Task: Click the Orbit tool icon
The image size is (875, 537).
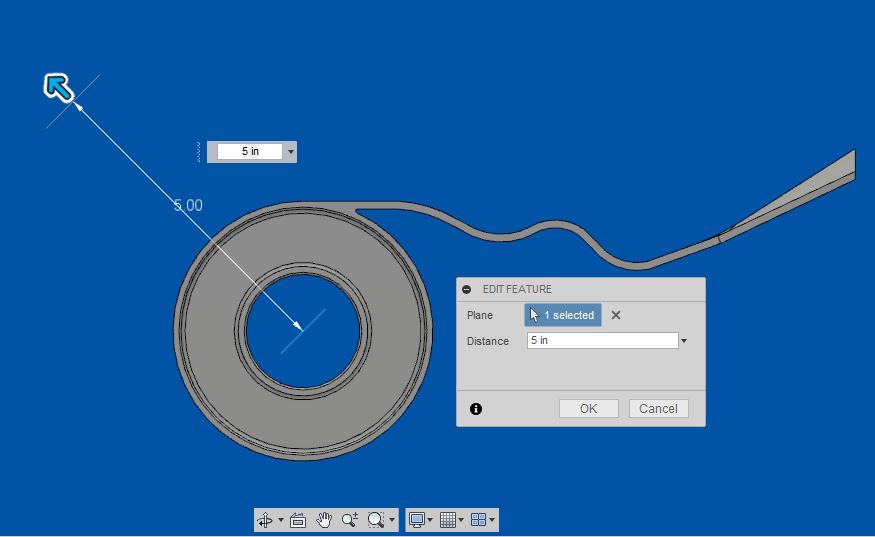Action: [265, 520]
